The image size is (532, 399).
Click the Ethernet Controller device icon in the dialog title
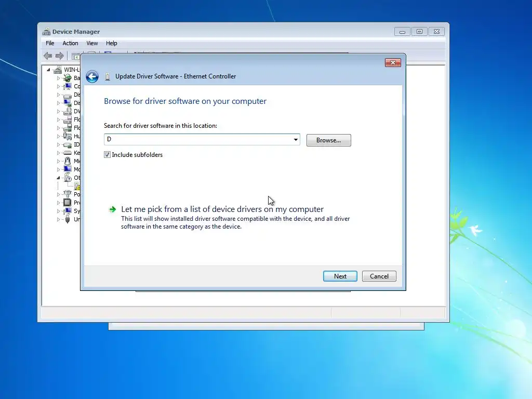[x=107, y=77]
